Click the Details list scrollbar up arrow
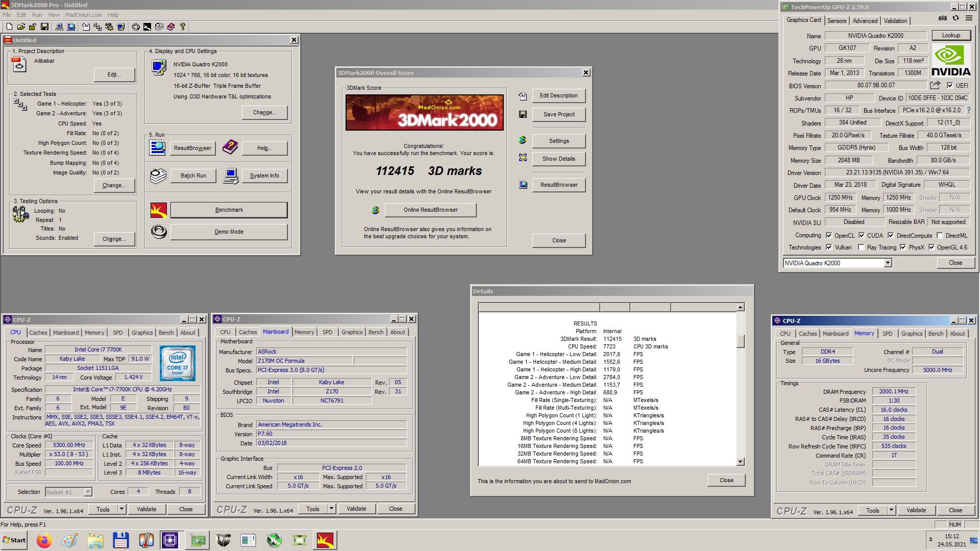The image size is (980, 551). click(741, 307)
